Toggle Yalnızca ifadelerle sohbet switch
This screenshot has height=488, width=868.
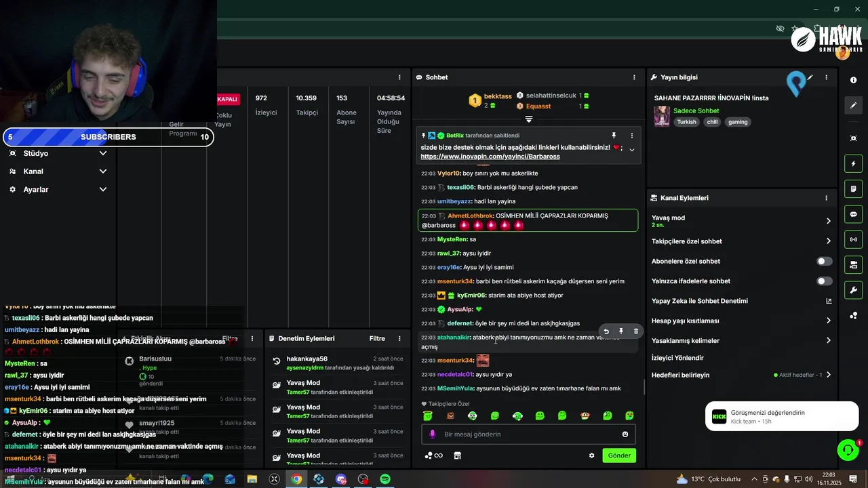tap(824, 281)
